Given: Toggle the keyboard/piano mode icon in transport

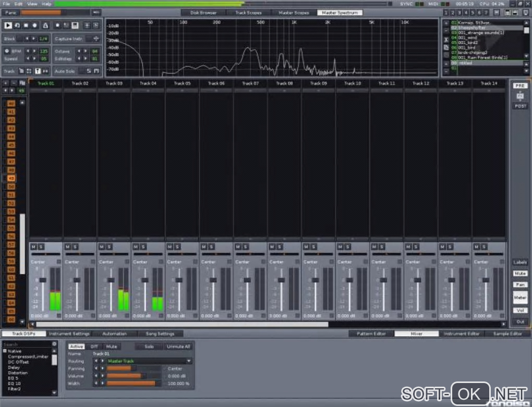Looking at the screenshot, I should (75, 26).
